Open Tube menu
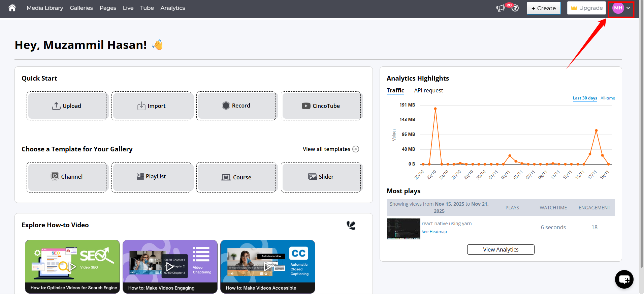This screenshot has height=294, width=644. (x=147, y=8)
